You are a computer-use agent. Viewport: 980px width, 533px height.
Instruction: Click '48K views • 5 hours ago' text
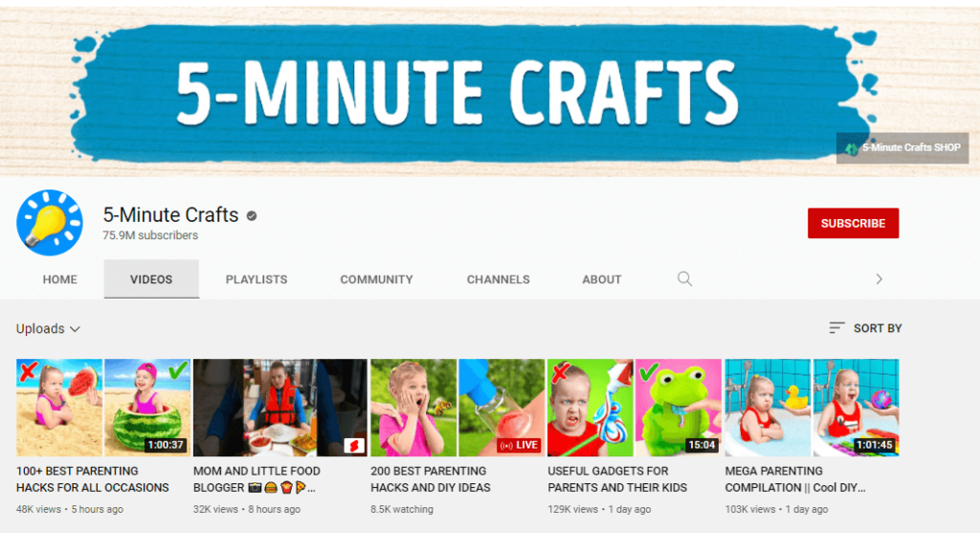click(x=69, y=509)
